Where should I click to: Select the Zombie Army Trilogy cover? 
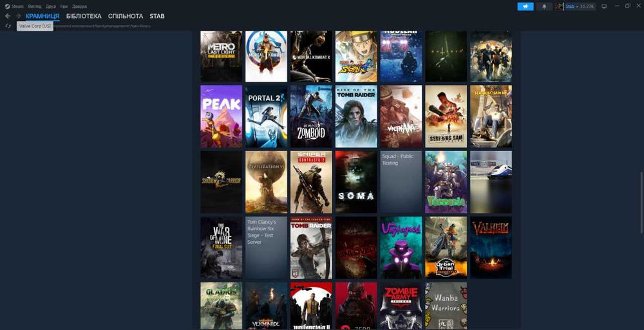(x=401, y=306)
